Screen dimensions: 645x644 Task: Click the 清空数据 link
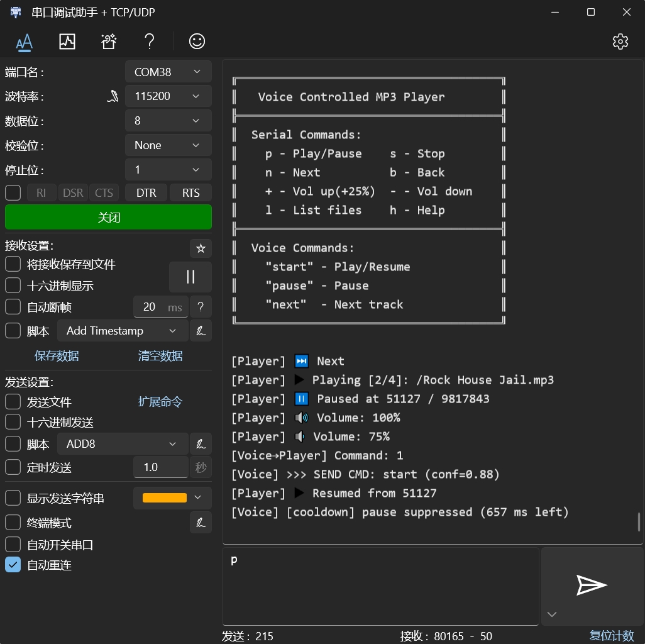(x=160, y=356)
